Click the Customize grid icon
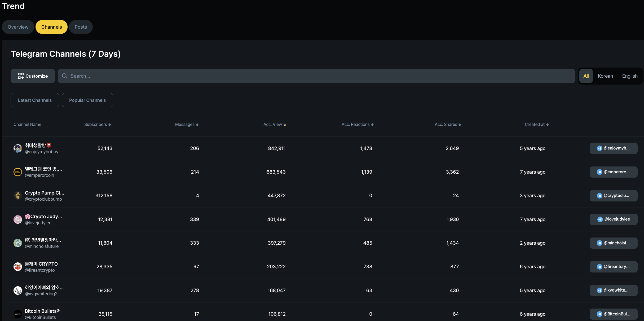 tap(21, 76)
